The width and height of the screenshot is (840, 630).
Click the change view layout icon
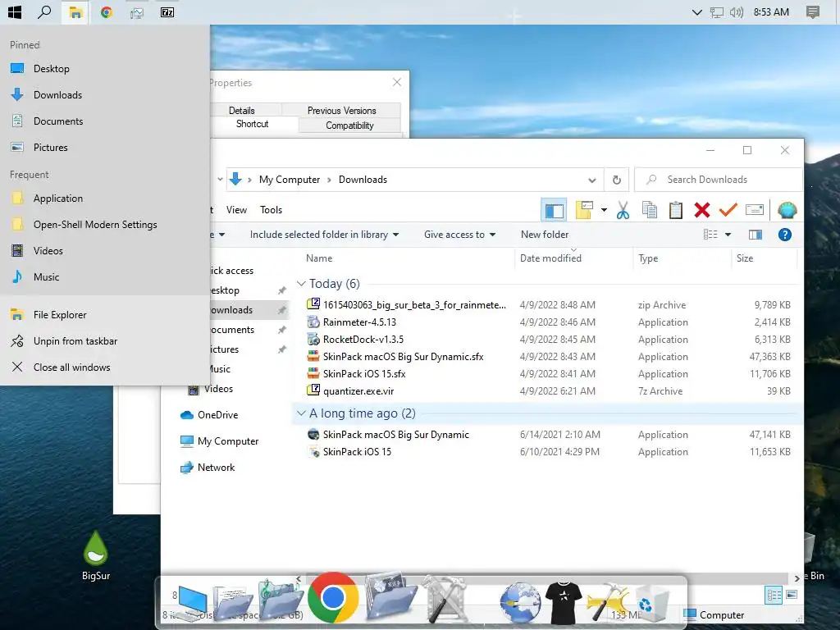710,235
